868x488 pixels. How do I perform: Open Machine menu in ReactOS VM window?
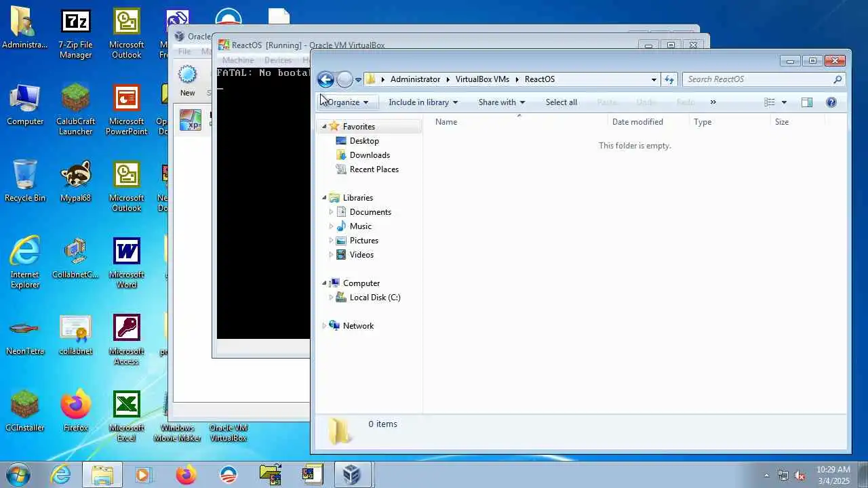pos(238,60)
